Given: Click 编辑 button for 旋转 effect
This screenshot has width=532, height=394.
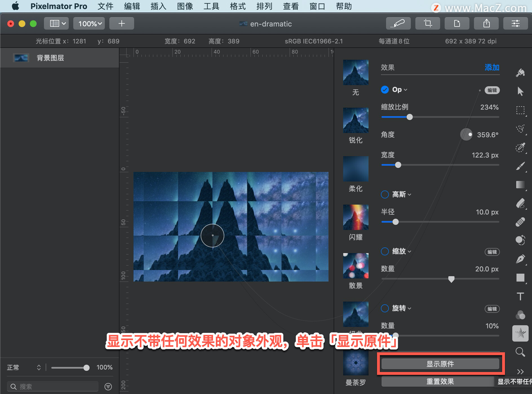Looking at the screenshot, I should click(x=492, y=309).
